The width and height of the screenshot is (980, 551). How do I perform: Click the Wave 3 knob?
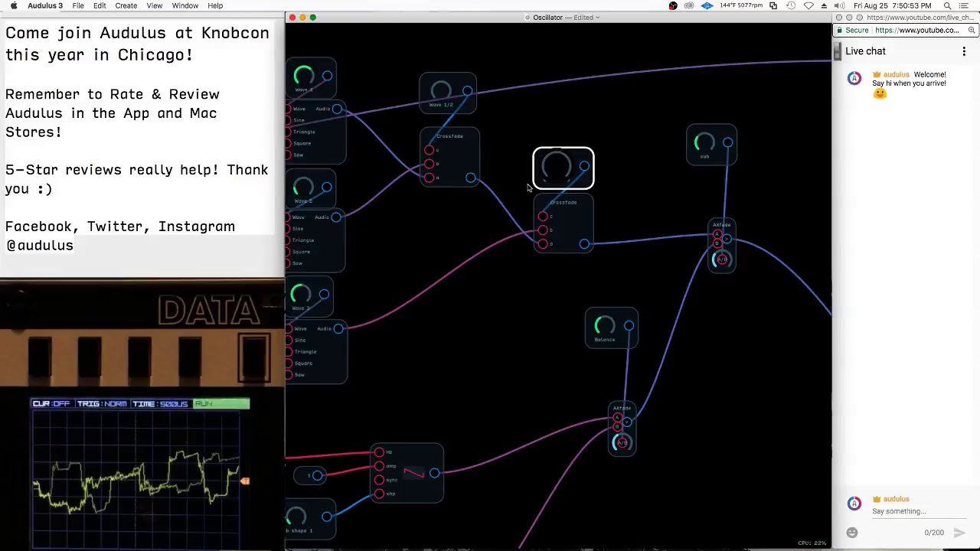[301, 294]
